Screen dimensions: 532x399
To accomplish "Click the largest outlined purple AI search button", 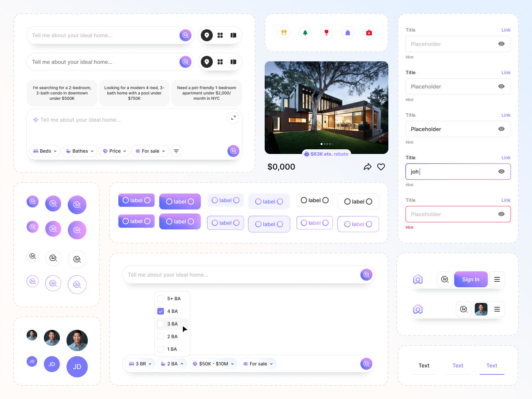I will click(77, 285).
